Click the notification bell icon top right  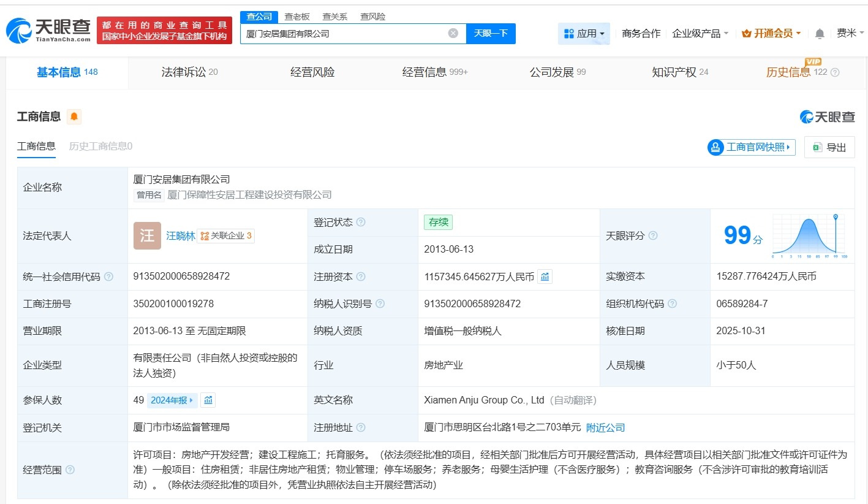pos(820,33)
